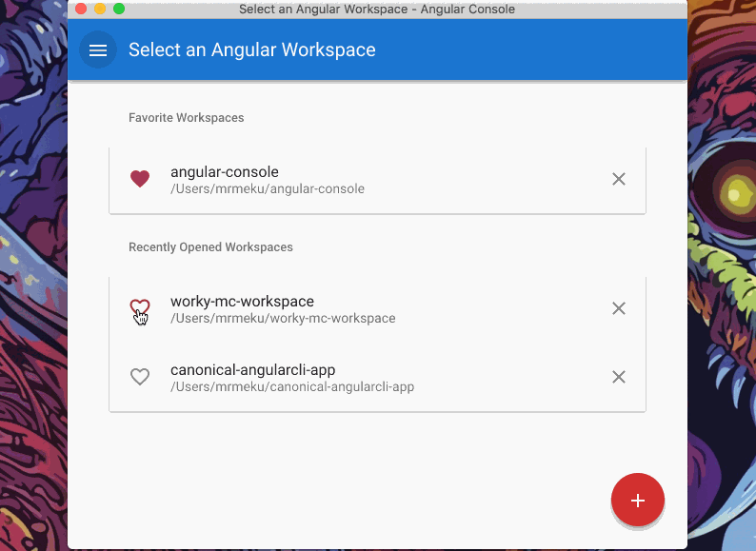This screenshot has height=551, width=756.
Task: Select the canonical-angularcli-app workspace name
Action: click(x=252, y=370)
